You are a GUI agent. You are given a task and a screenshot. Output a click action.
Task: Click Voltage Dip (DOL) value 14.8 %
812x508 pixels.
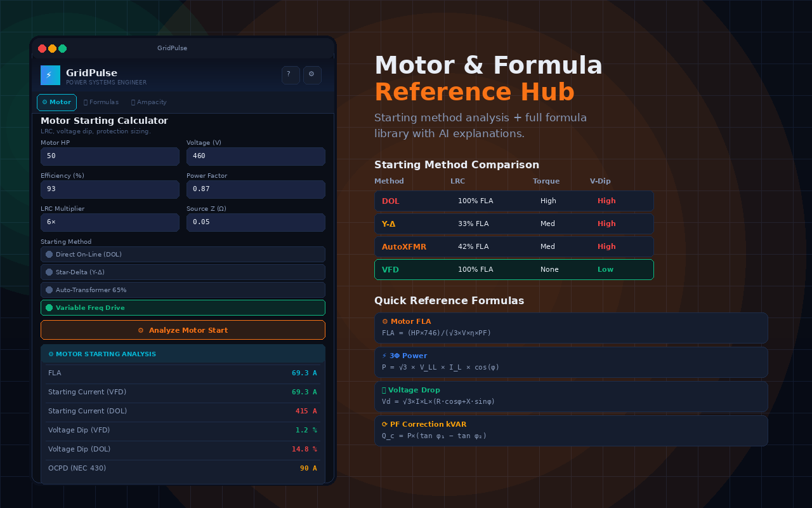pos(304,450)
